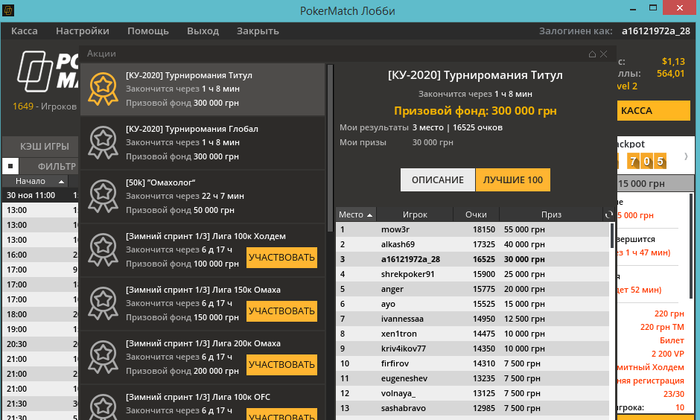This screenshot has width=700, height=420.
Task: Click rosette icon of Турниромания Титул promotion
Action: click(103, 89)
